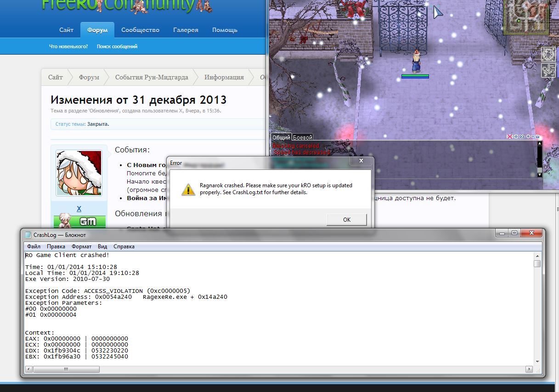Click the Сайт breadcrumb
Image resolution: width=559 pixels, height=392 pixels.
(x=56, y=77)
